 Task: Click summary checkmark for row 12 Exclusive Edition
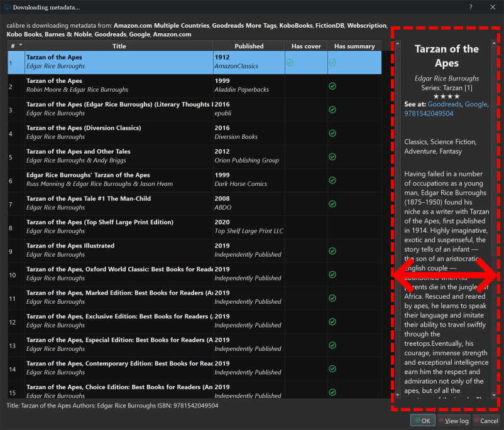332,321
